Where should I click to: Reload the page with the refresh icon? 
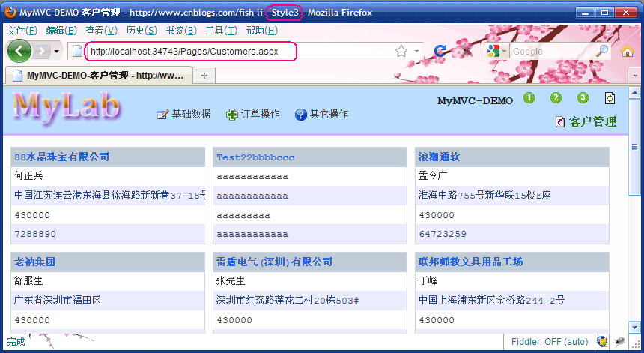(x=440, y=51)
